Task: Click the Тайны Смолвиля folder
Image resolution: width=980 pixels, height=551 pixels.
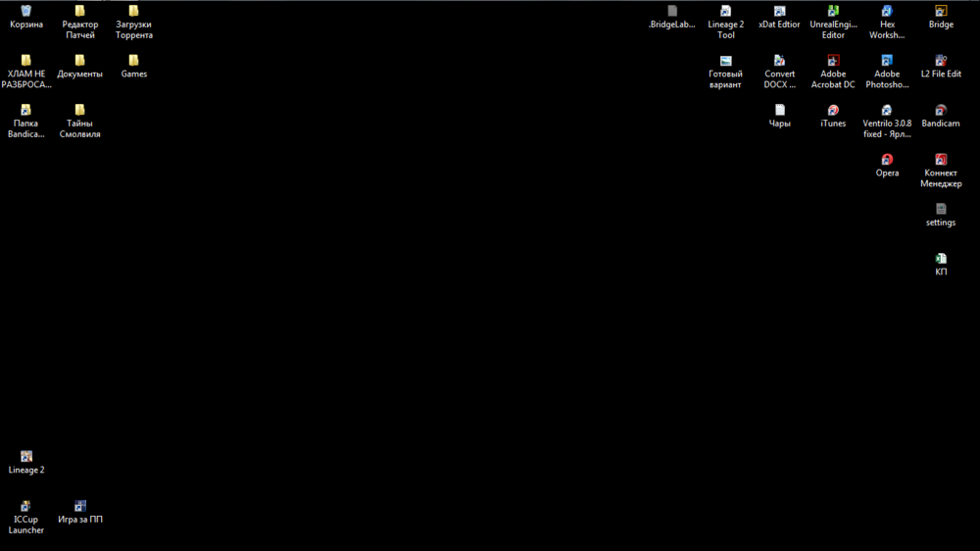Action: [x=80, y=111]
